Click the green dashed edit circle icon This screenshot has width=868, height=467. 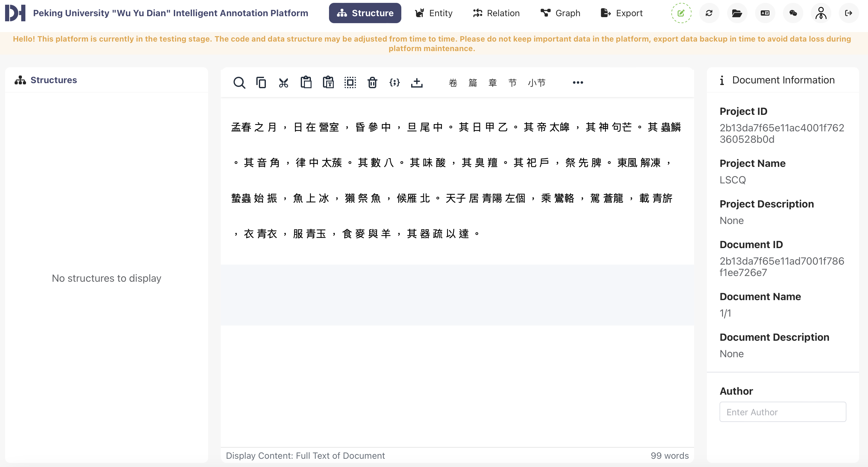(x=681, y=13)
